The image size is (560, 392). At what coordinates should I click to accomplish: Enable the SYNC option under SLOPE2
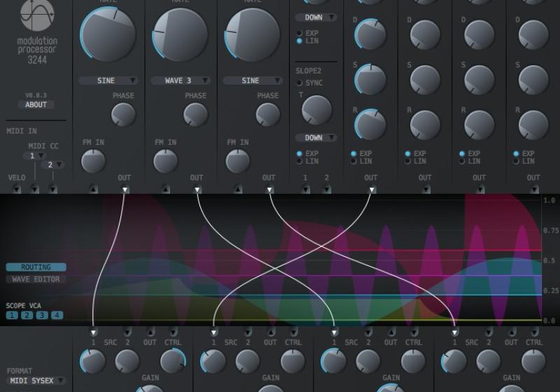pos(300,83)
